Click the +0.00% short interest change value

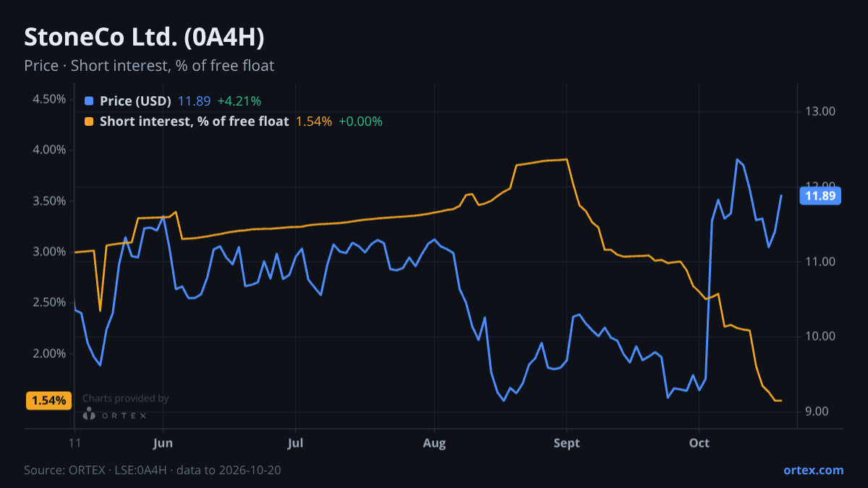click(x=360, y=121)
